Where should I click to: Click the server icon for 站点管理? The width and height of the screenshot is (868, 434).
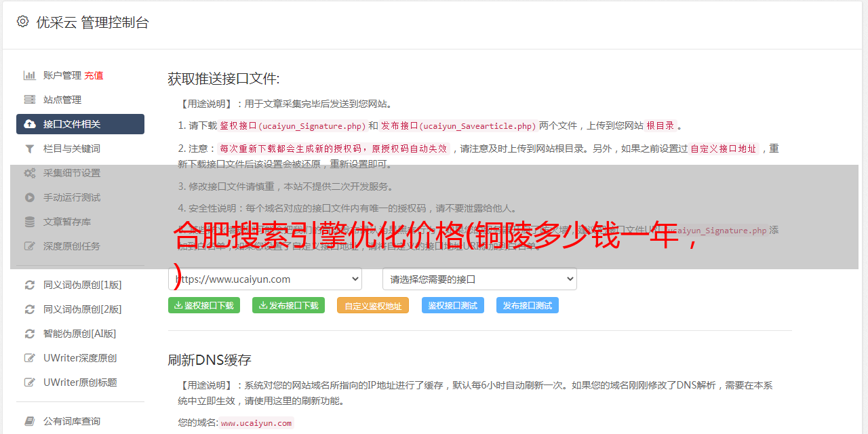(30, 100)
